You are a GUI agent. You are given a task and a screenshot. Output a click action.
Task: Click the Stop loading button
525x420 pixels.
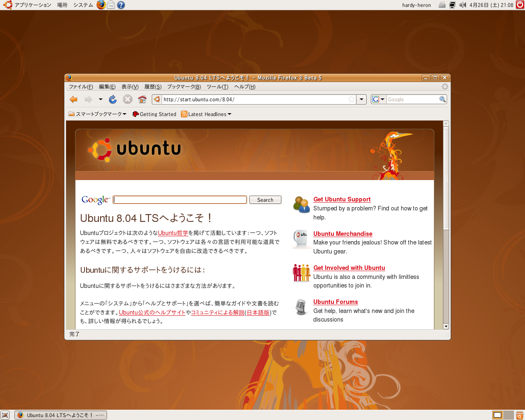click(x=128, y=99)
